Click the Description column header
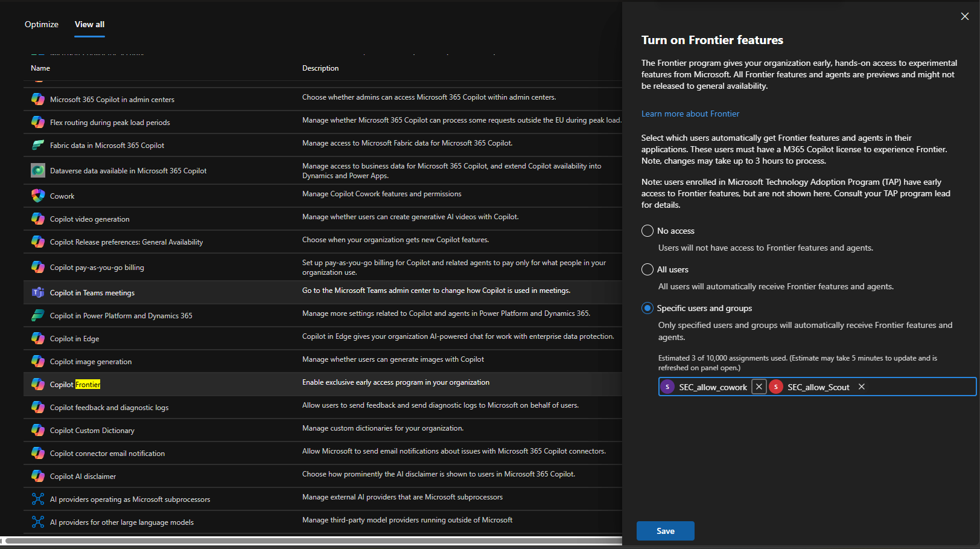Viewport: 980px width, 549px height. coord(320,68)
